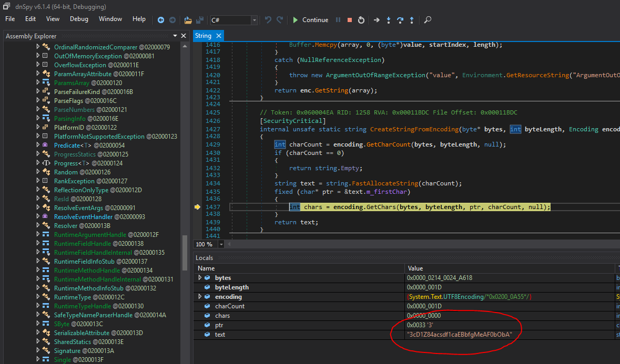This screenshot has width=620, height=364.
Task: Expand the Random class node
Action: 38,172
